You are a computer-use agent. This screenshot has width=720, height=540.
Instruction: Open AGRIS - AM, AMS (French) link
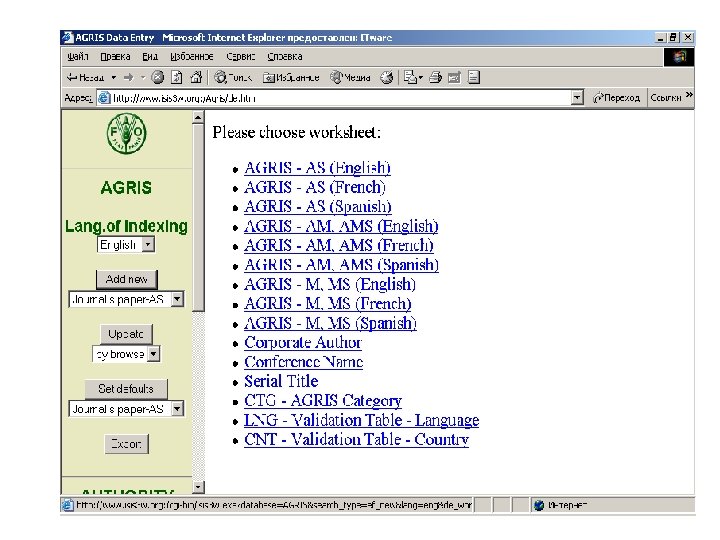tap(339, 246)
